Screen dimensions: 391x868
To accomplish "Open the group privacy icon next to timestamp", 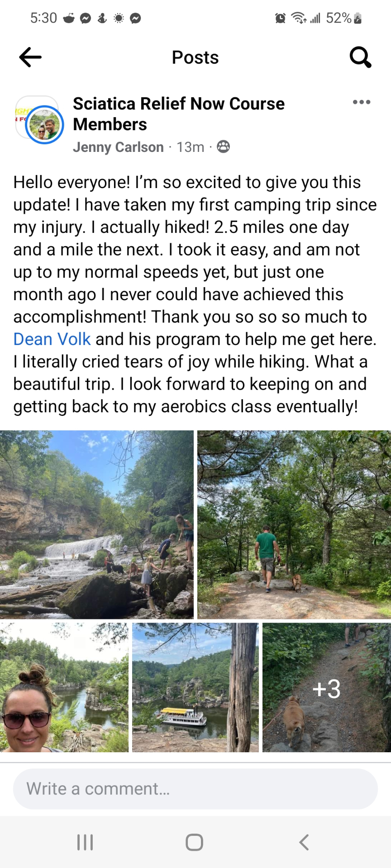I will point(223,146).
